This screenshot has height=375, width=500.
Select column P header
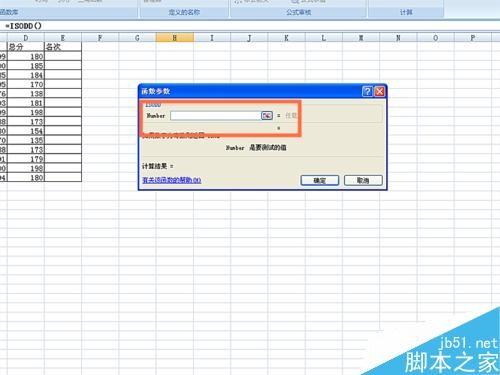pyautogui.click(x=473, y=38)
